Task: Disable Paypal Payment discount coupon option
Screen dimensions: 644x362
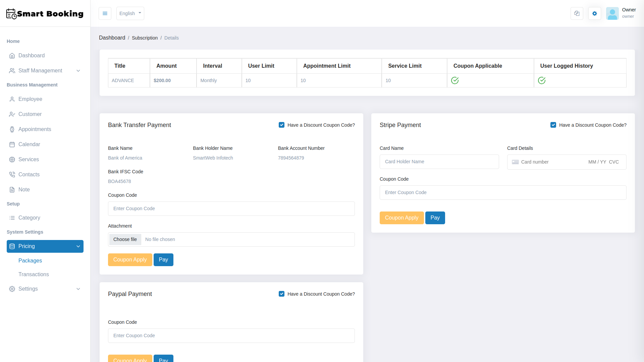Action: coord(281,294)
